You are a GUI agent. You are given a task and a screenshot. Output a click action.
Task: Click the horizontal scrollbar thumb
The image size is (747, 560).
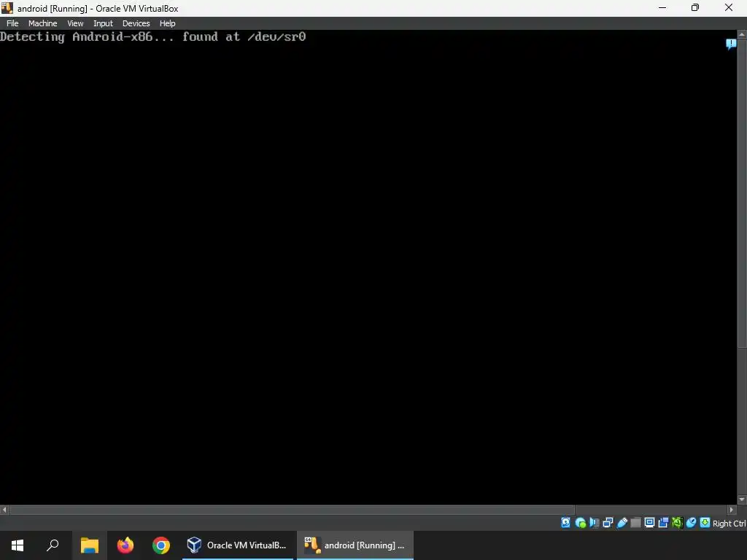[293, 510]
